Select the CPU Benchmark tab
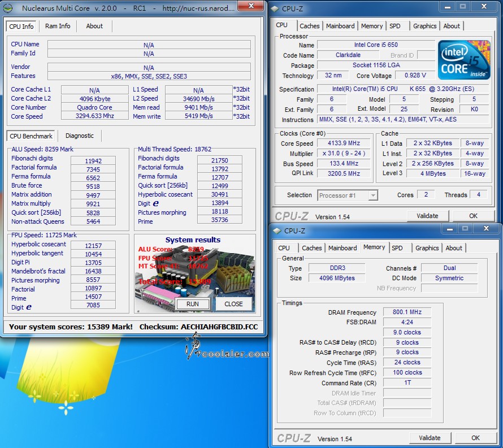The width and height of the screenshot is (503, 448). [x=31, y=136]
